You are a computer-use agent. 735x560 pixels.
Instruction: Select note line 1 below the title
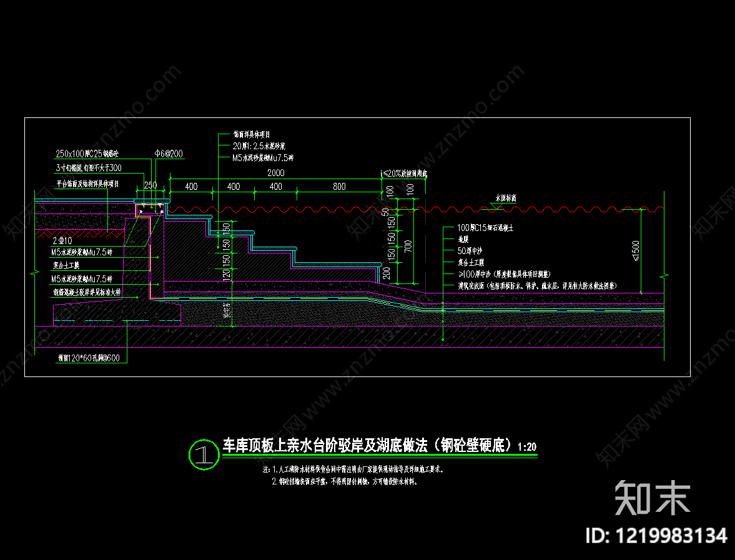(x=353, y=469)
